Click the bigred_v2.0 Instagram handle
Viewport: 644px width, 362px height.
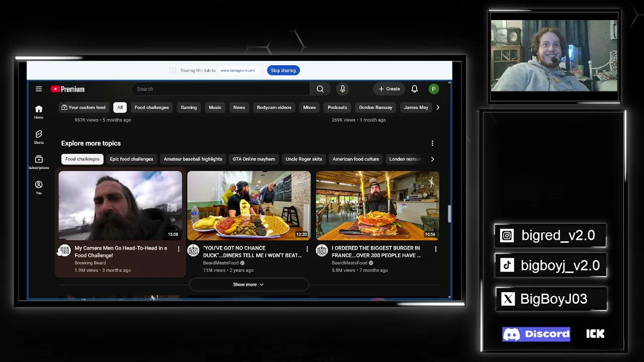(558, 236)
